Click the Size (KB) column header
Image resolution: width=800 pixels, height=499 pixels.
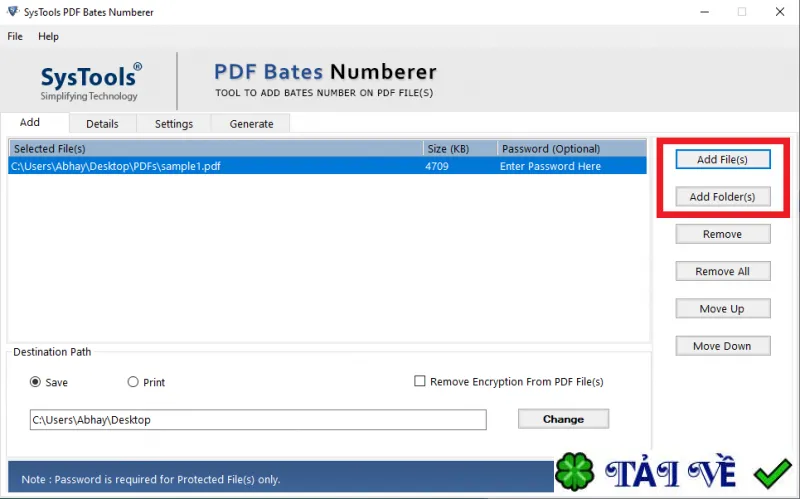(x=460, y=148)
